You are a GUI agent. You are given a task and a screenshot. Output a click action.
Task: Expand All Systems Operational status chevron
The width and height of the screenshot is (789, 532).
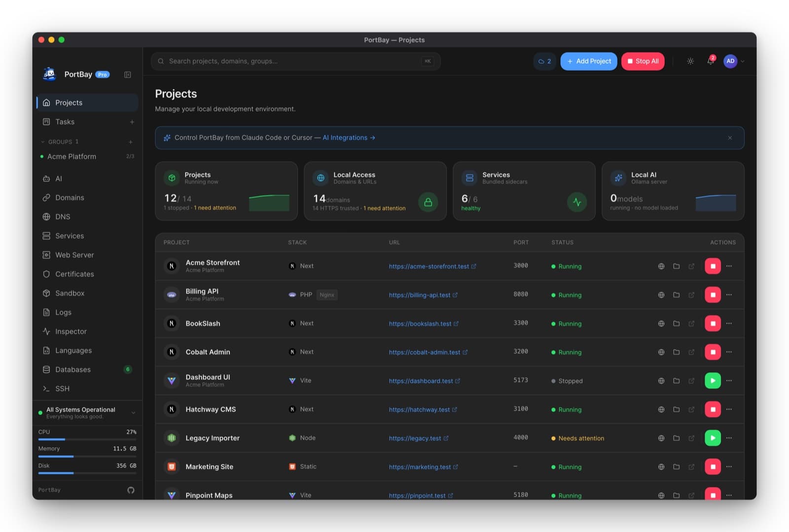coord(133,413)
